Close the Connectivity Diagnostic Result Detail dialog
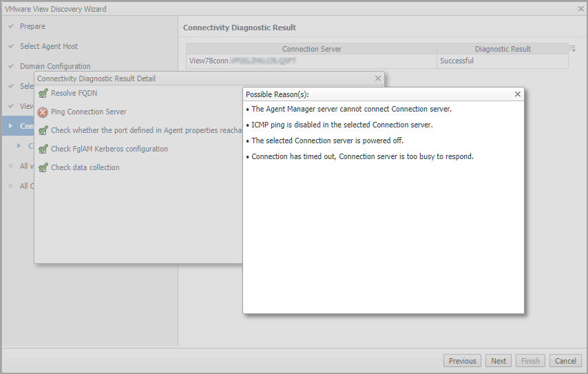 (377, 79)
